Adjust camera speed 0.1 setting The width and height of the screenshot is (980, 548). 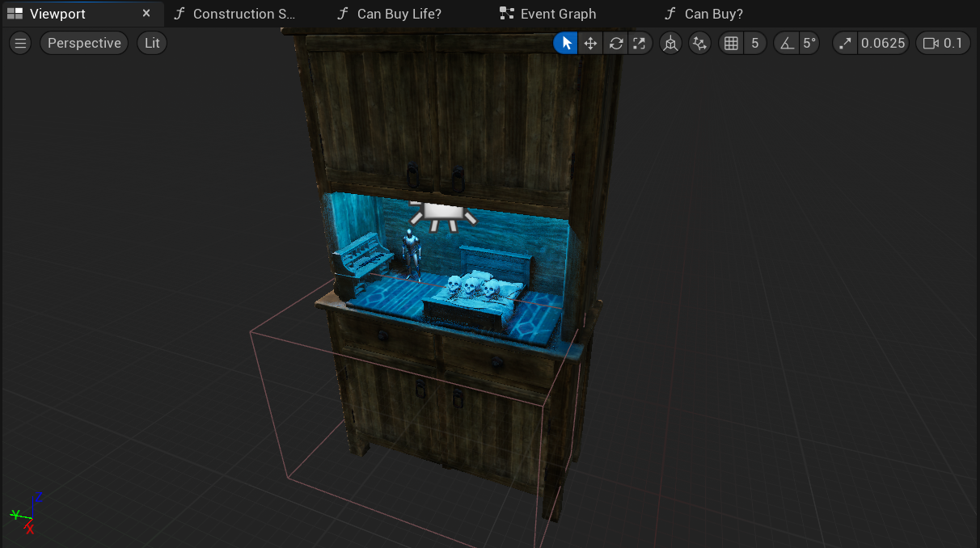point(943,44)
